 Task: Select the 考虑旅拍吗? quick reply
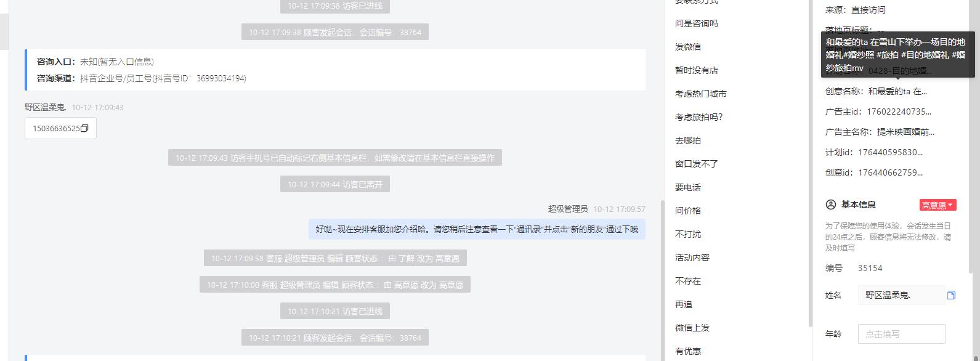pos(699,117)
